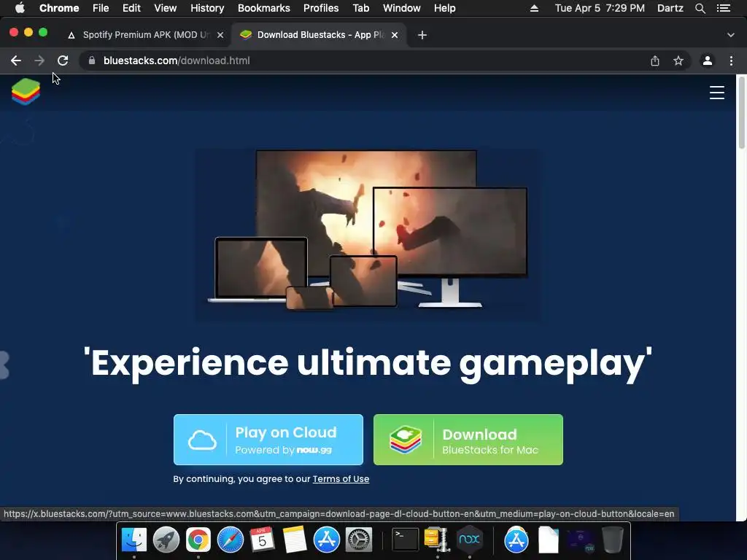Open the Edit menu
The image size is (747, 560).
(131, 8)
